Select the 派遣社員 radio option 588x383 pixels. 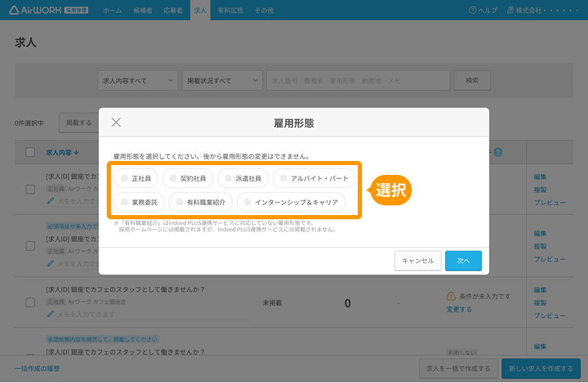(243, 178)
